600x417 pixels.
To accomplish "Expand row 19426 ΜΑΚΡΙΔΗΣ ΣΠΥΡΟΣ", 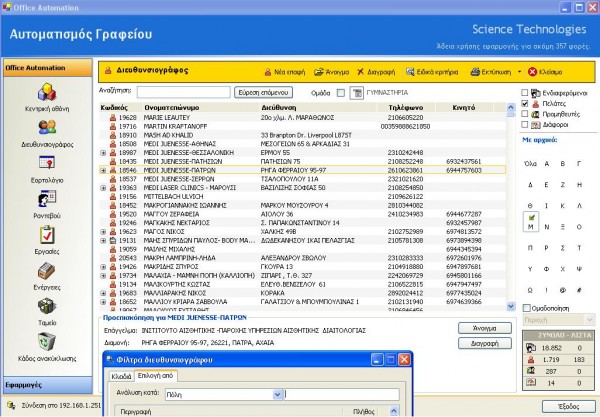I will tap(103, 267).
